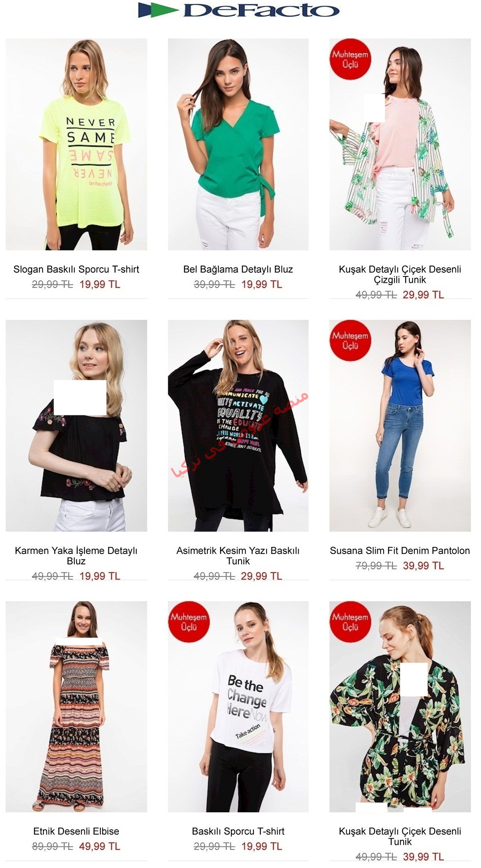Open the ethnic patterned dress photo
Image resolution: width=481 pixels, height=868 pixels.
[76, 707]
